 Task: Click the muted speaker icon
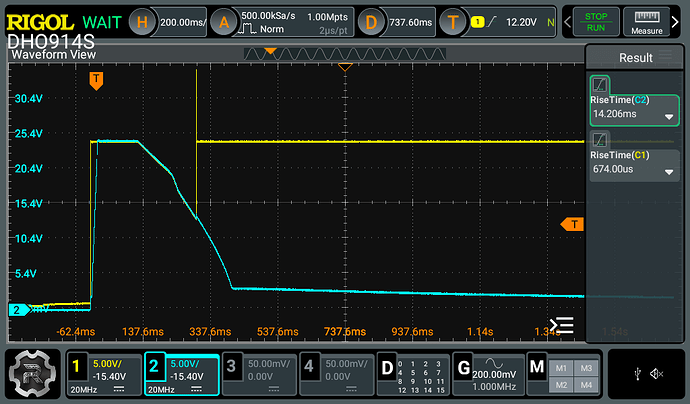click(x=657, y=374)
